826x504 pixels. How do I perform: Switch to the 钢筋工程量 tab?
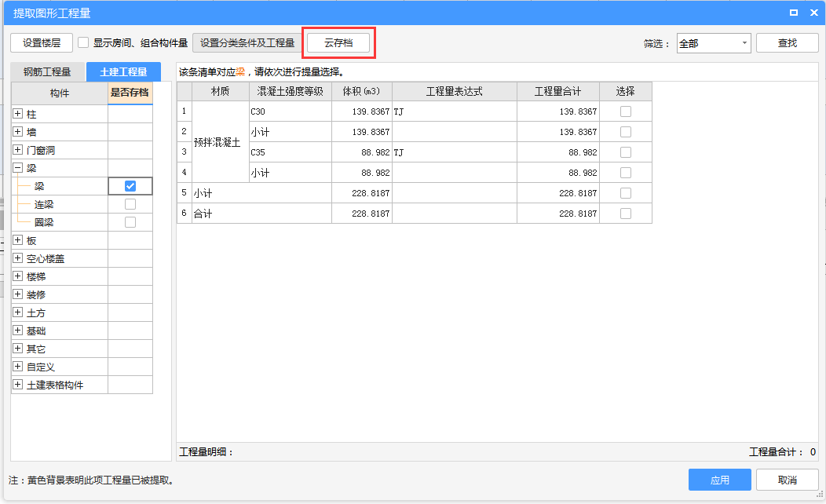(x=47, y=72)
